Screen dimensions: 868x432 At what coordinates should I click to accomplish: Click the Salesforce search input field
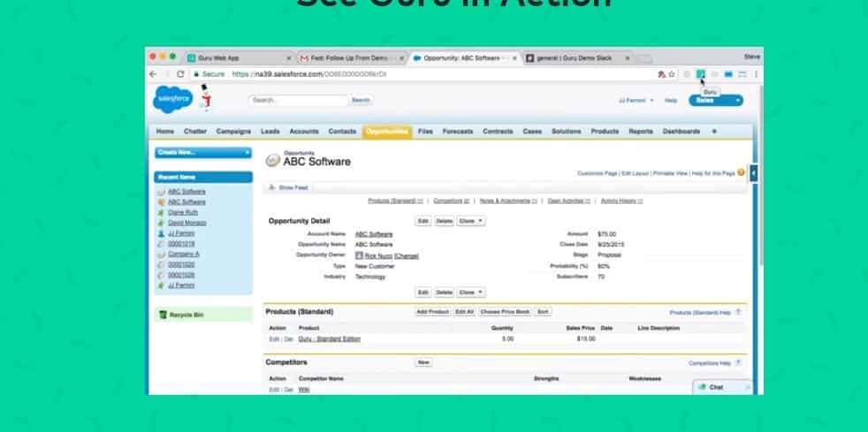point(298,101)
